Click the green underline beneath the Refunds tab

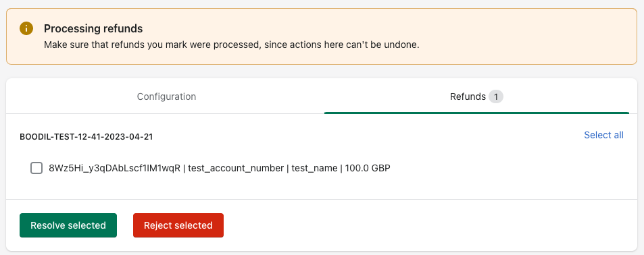click(x=476, y=113)
